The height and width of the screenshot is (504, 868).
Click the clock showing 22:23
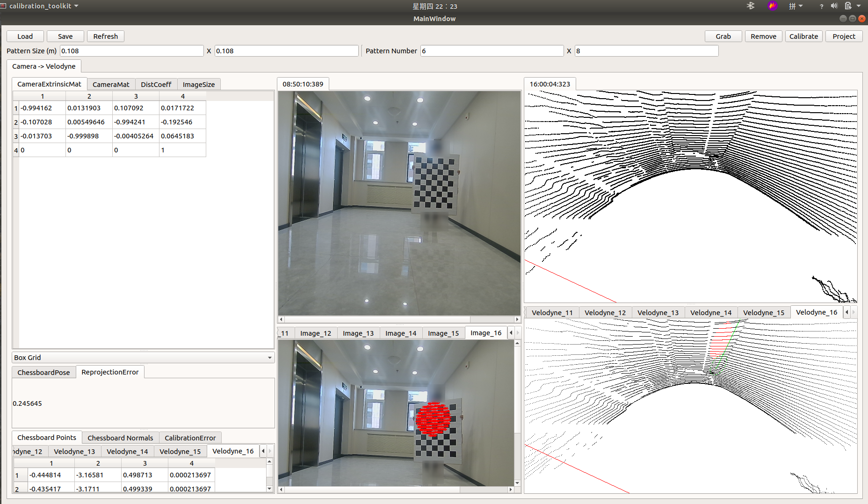[x=434, y=6]
